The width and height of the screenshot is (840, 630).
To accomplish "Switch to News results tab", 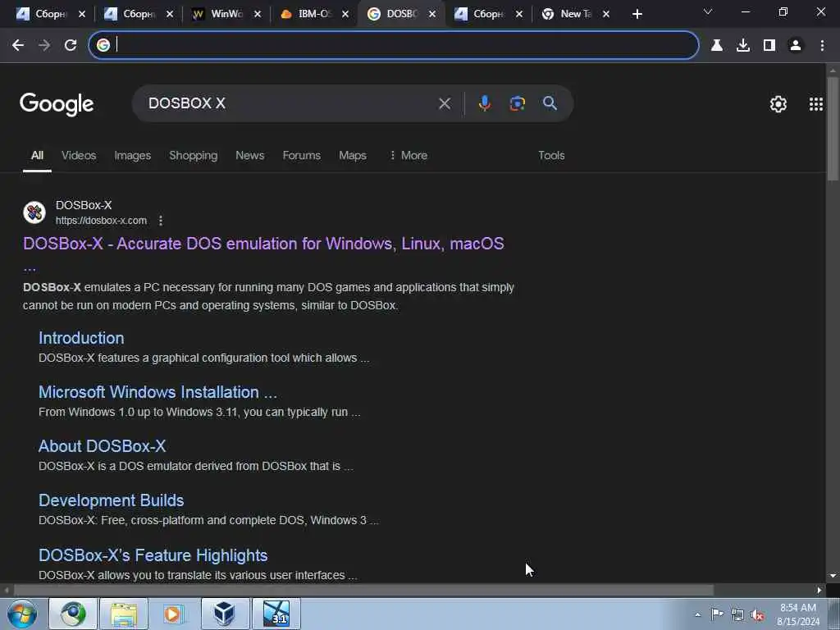I will point(249,155).
